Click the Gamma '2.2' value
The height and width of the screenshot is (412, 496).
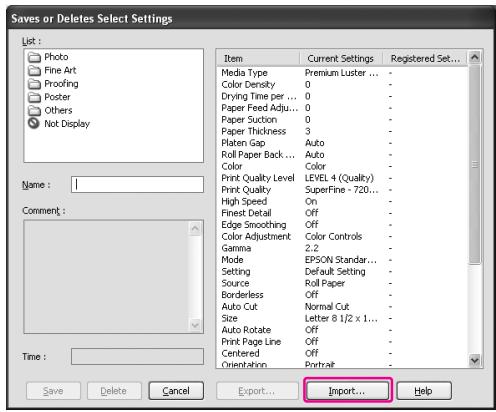(312, 248)
